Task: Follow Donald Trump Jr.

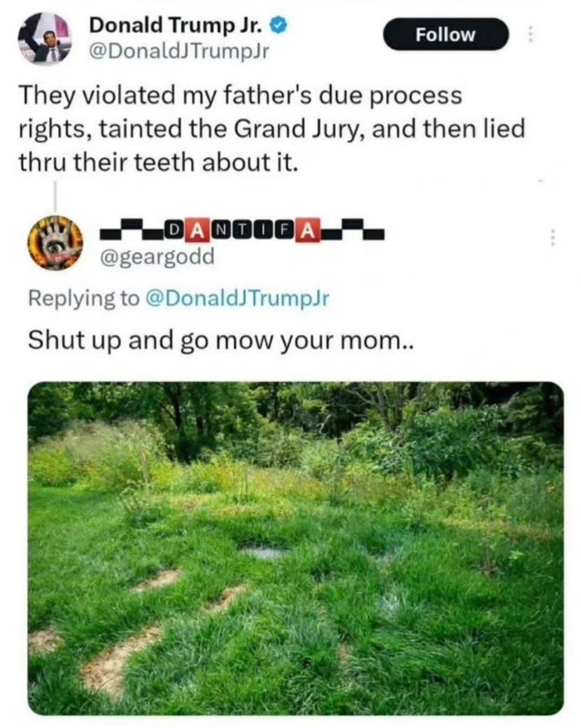Action: tap(445, 35)
